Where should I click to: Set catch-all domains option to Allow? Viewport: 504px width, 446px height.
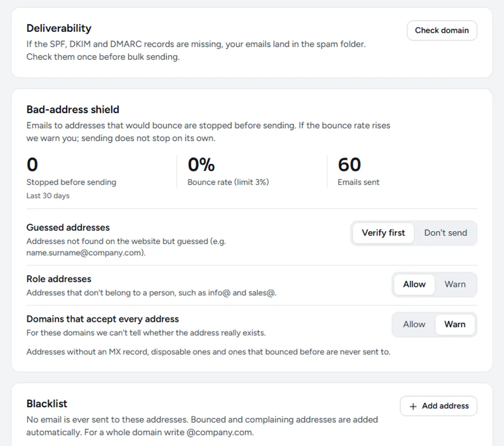[x=414, y=325]
